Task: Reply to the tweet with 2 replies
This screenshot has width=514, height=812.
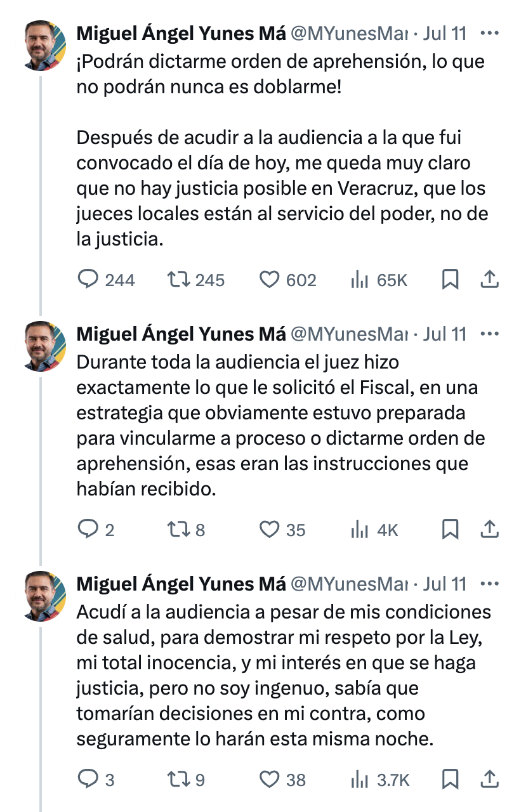Action: click(88, 529)
